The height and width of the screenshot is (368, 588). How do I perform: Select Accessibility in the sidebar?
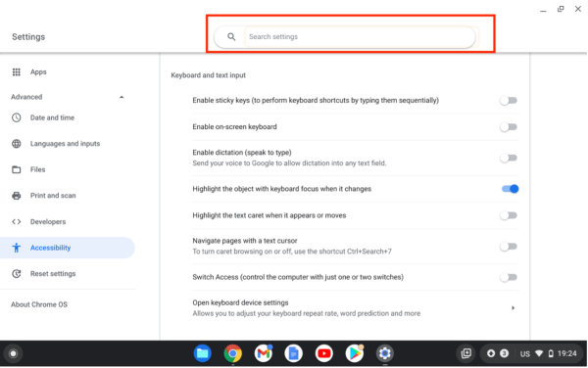point(67,248)
